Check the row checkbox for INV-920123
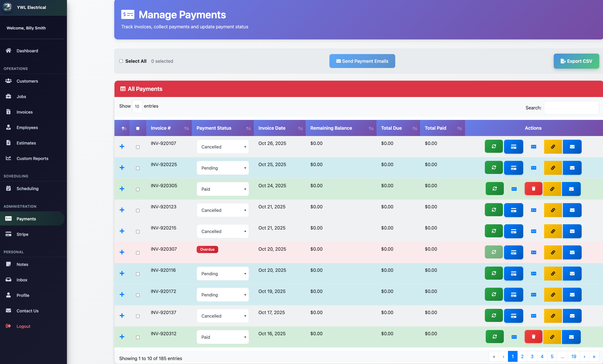Viewport: 603px width, 364px height. (138, 210)
